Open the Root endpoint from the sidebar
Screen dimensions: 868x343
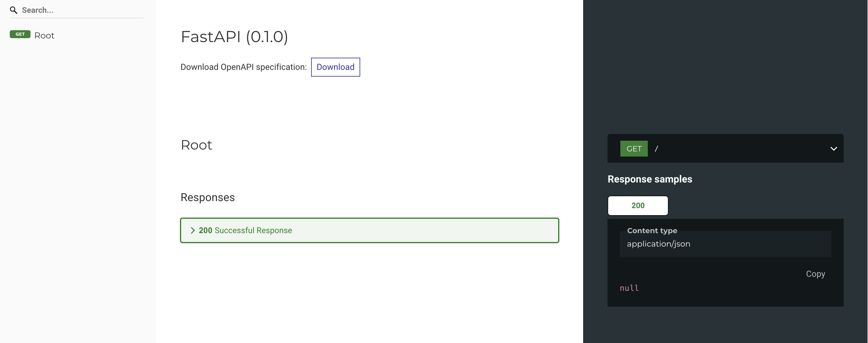pos(44,35)
